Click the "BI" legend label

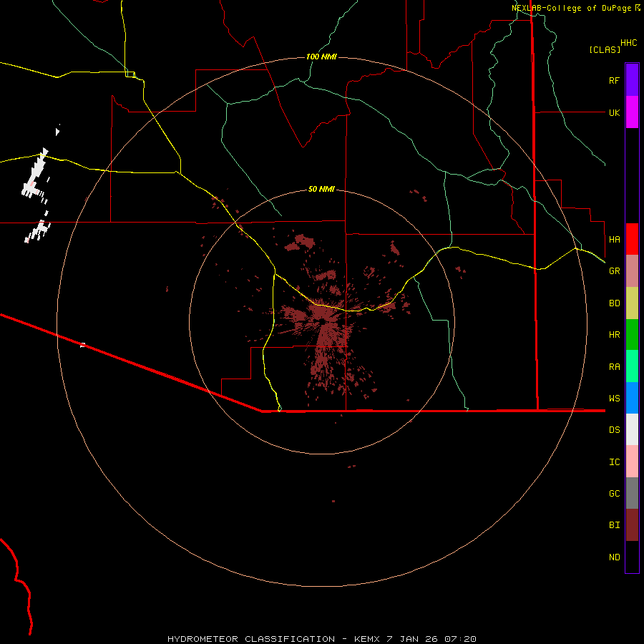[614, 525]
